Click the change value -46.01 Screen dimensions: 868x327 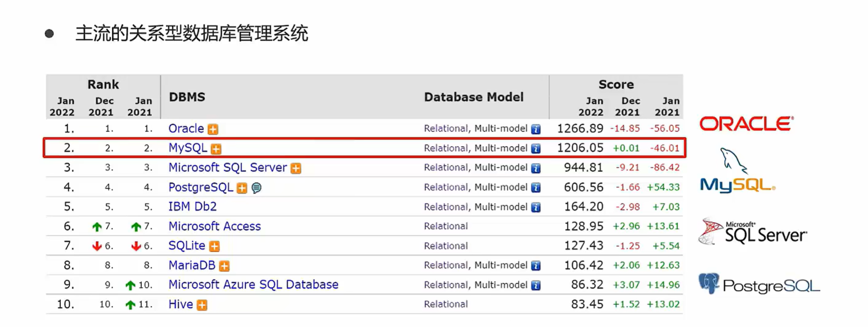pyautogui.click(x=665, y=148)
